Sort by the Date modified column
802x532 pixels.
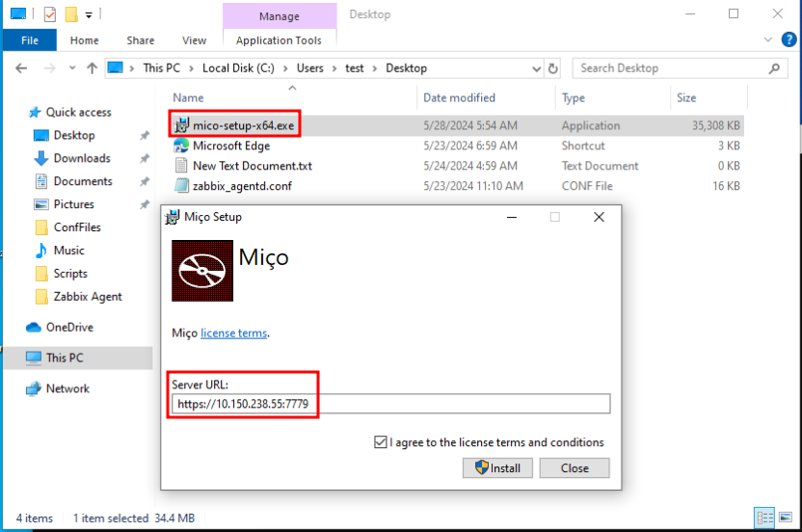[459, 97]
